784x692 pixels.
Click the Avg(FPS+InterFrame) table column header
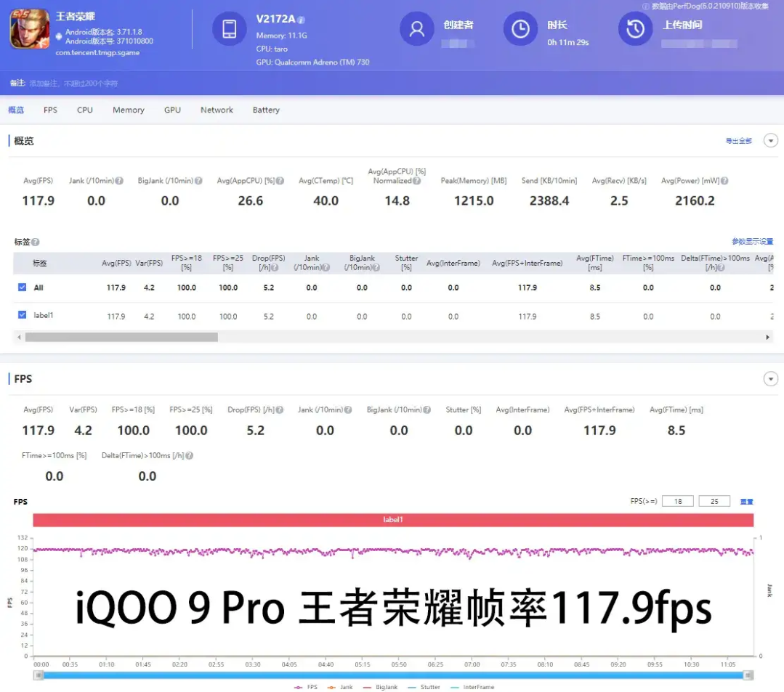tap(527, 264)
